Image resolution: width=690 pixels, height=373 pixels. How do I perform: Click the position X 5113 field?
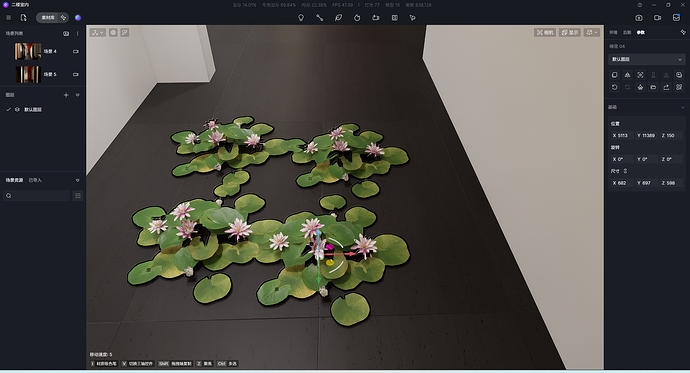pyautogui.click(x=621, y=135)
